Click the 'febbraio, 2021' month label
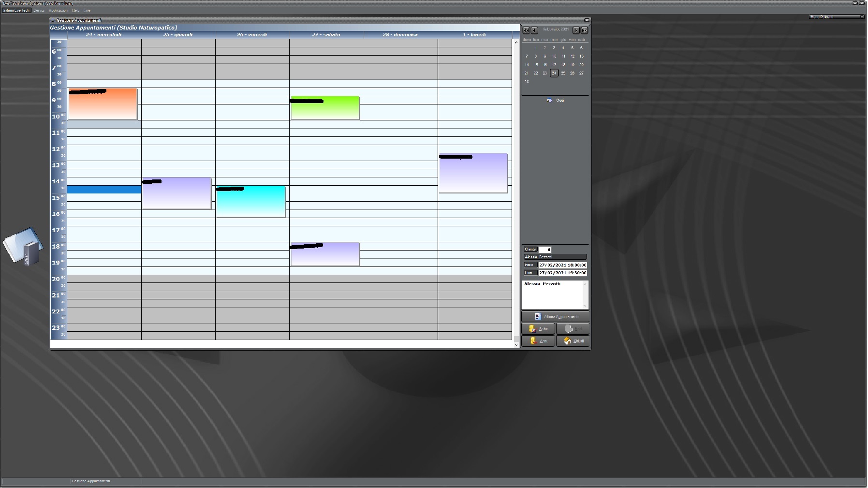Image resolution: width=868 pixels, height=488 pixels. tap(556, 30)
